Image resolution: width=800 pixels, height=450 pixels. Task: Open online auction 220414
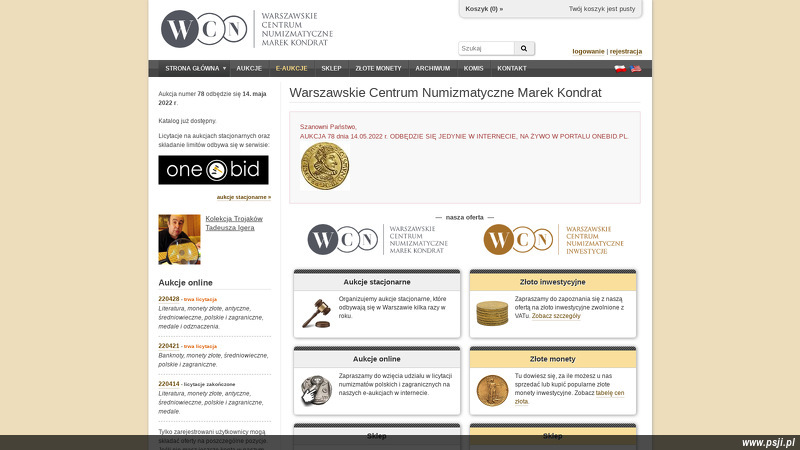click(168, 384)
